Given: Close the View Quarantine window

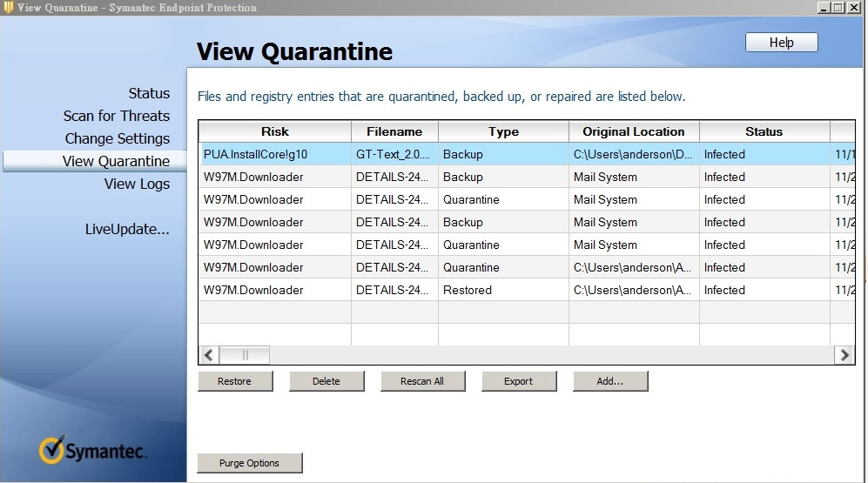Looking at the screenshot, I should pos(853,8).
